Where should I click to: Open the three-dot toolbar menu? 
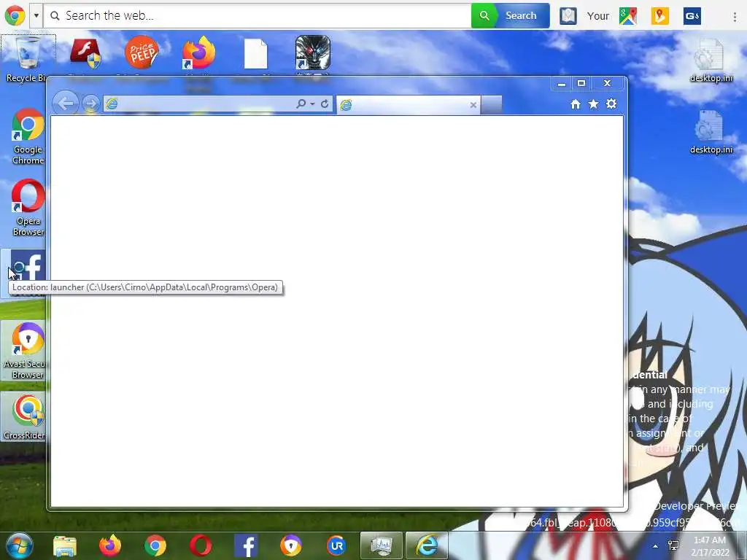click(x=734, y=16)
